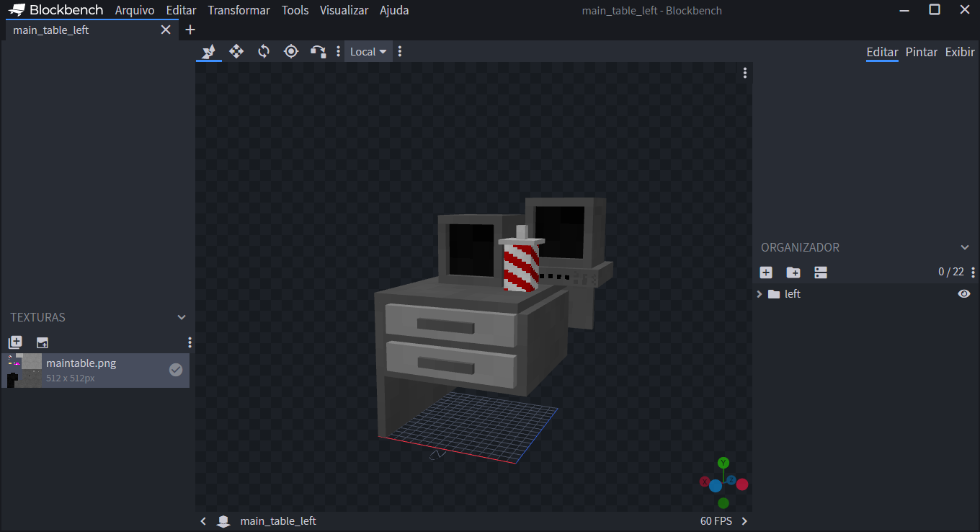
Task: Toggle the maintable.png texture selection checkmark
Action: pyautogui.click(x=176, y=370)
